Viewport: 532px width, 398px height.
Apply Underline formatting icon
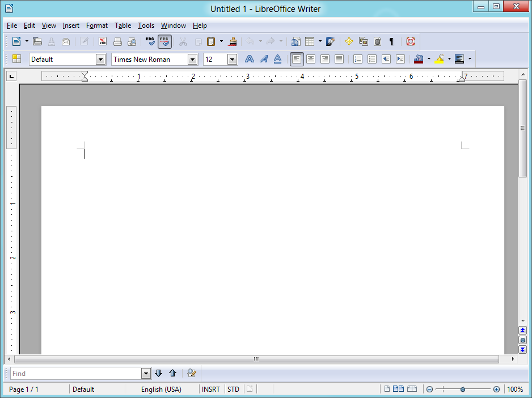point(277,59)
